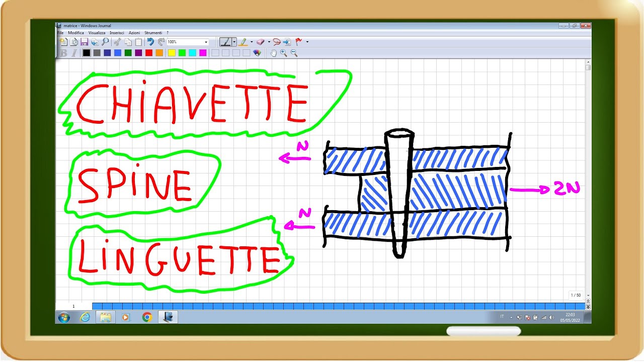The image size is (644, 362).
Task: Open the Inserisci menu
Action: pos(117,33)
